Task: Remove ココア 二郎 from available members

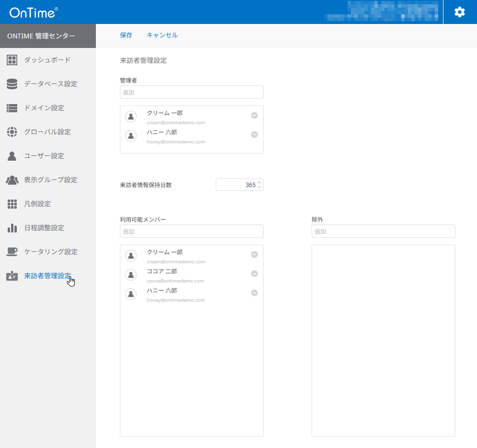Action: coord(254,273)
